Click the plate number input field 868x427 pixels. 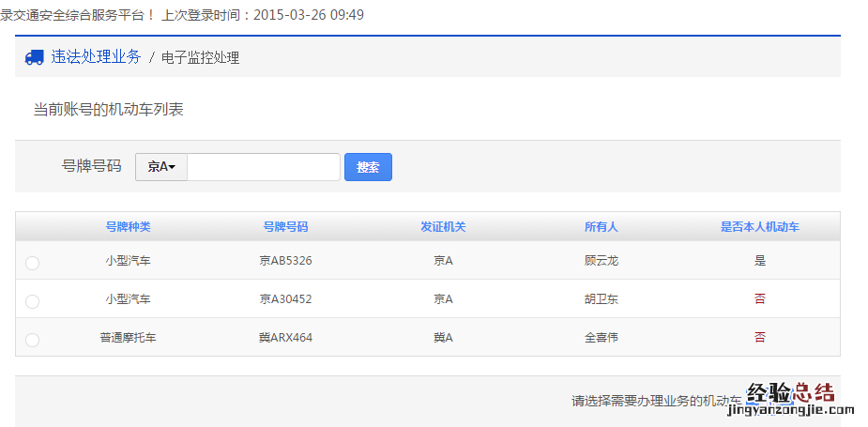(264, 167)
